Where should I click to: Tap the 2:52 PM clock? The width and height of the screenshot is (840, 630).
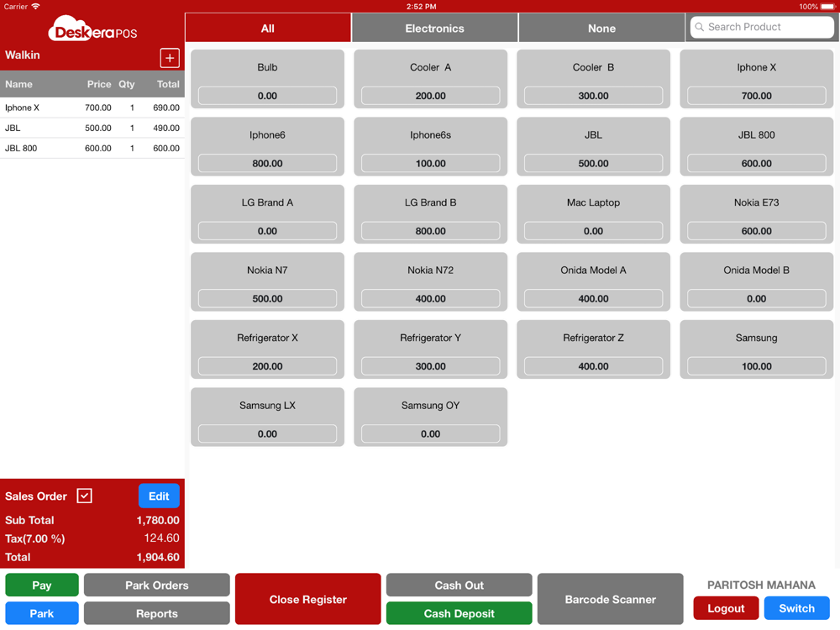[x=421, y=7]
